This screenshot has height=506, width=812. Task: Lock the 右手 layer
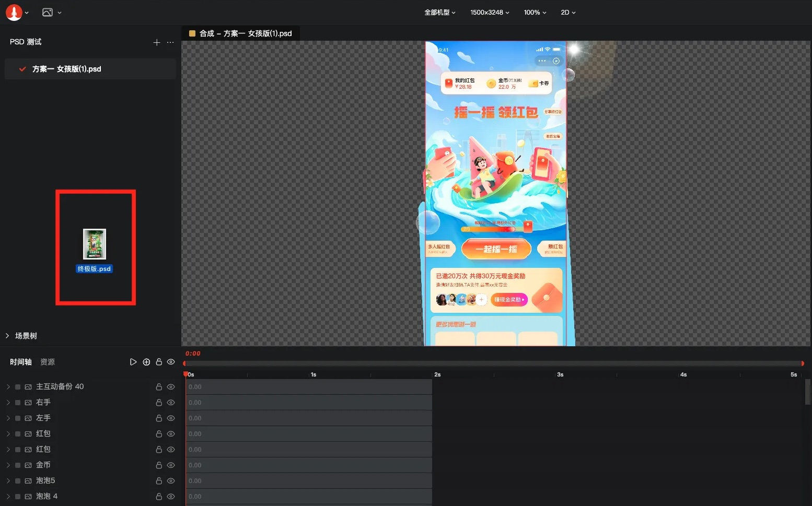point(159,403)
